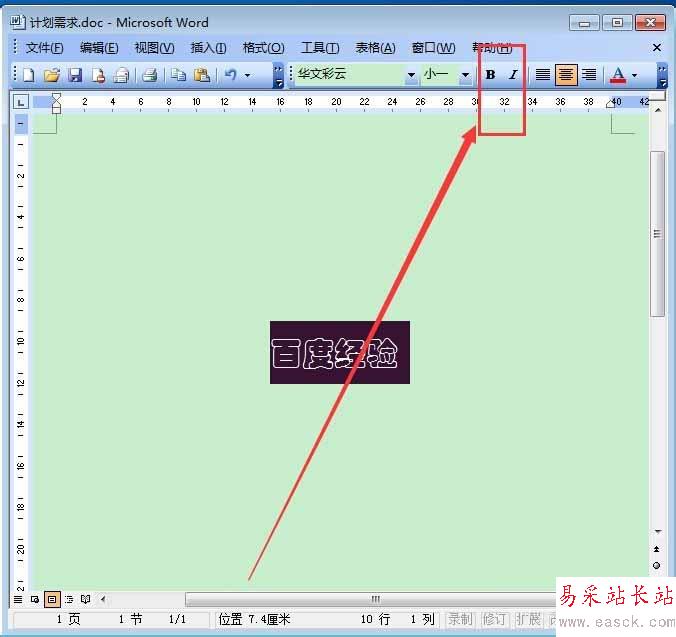Open the 格式(O) menu
Viewport: 676px width, 637px height.
pyautogui.click(x=263, y=47)
